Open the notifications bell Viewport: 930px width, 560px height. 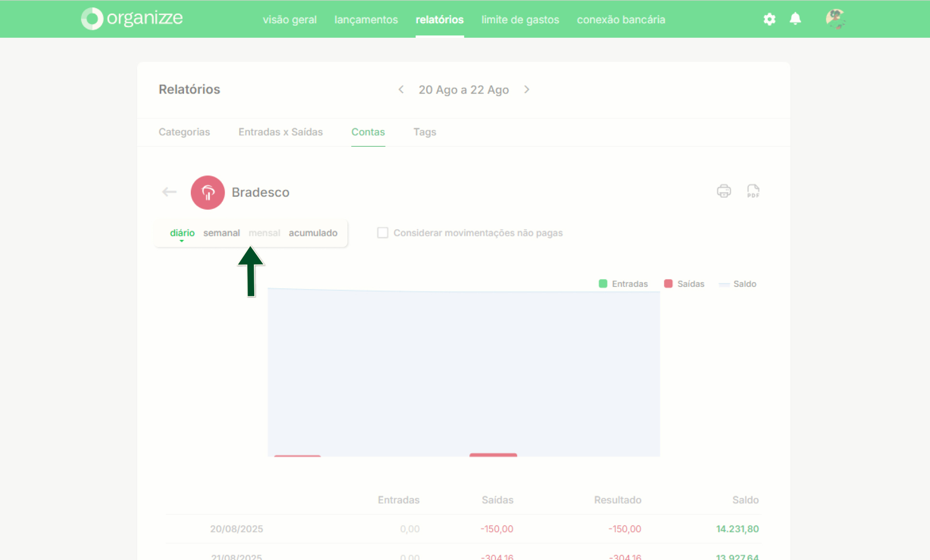[795, 19]
